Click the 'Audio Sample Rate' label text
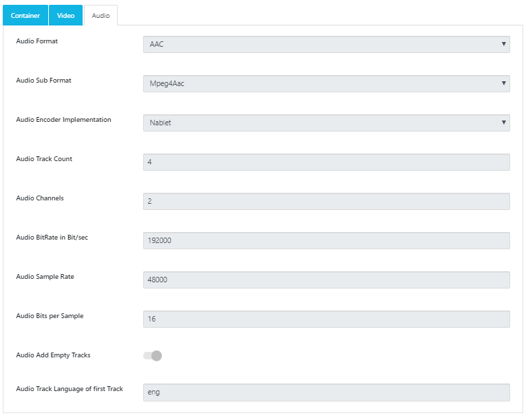 coord(45,277)
